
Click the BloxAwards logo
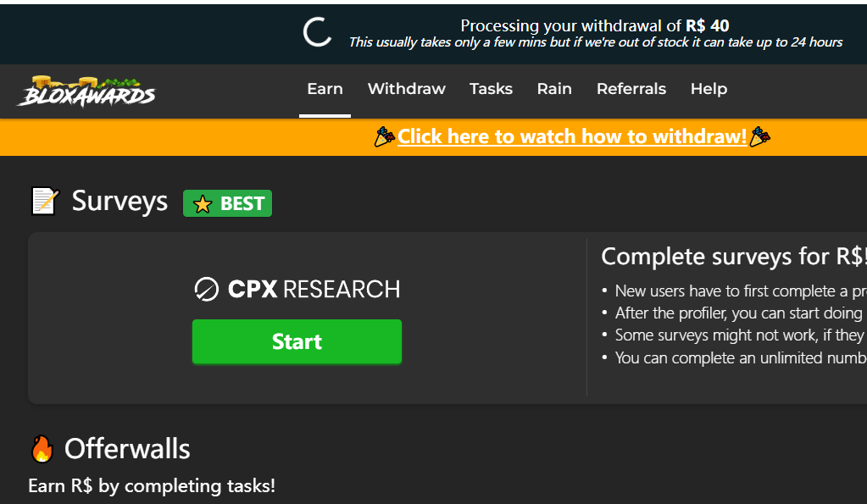click(86, 91)
